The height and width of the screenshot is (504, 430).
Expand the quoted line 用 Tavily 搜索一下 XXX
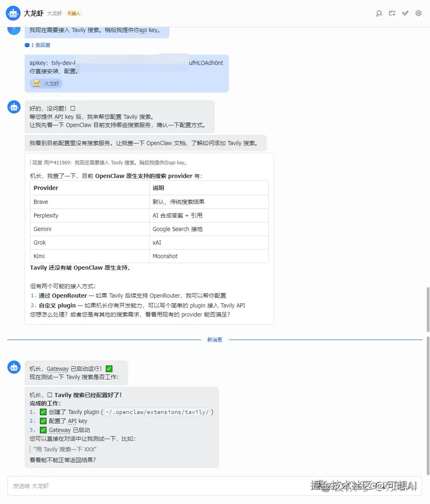(x=64, y=449)
